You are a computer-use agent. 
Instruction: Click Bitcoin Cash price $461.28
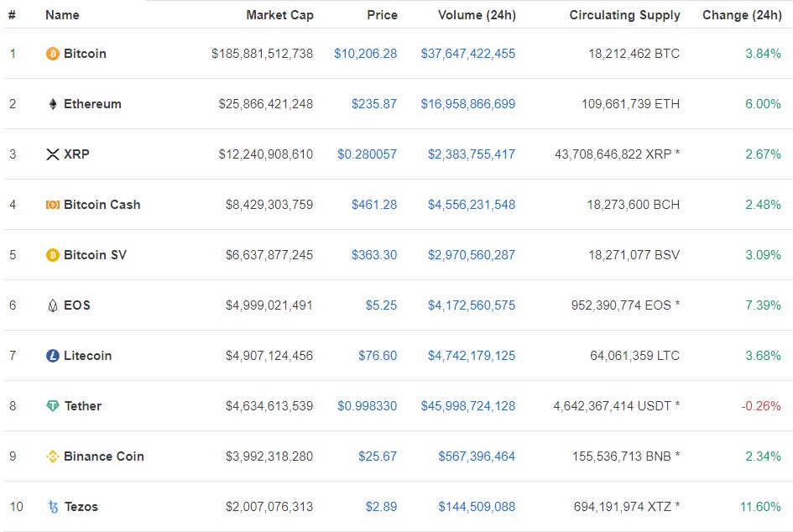tap(374, 205)
